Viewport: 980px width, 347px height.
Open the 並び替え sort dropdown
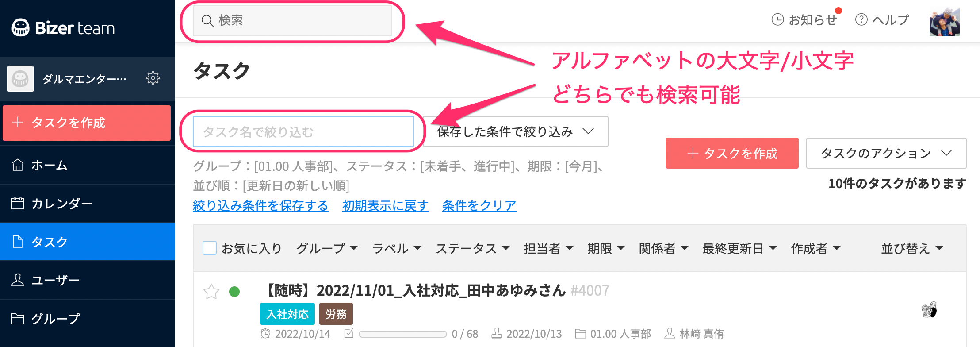[x=912, y=248]
